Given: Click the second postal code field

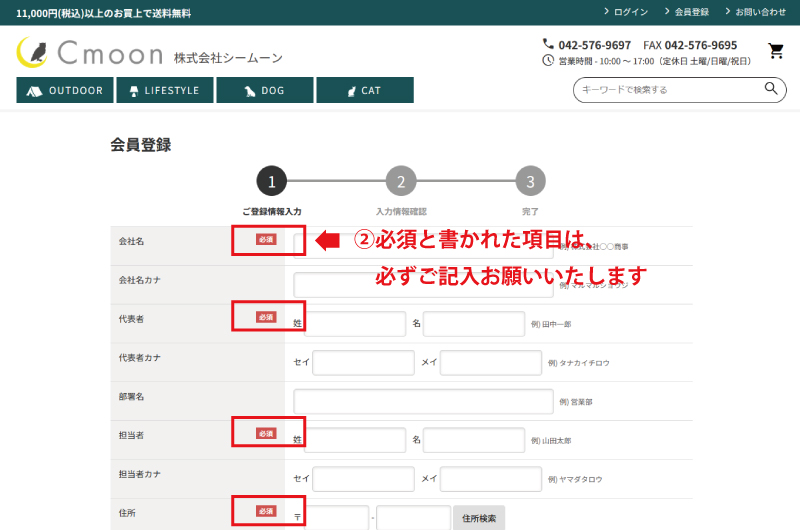Looking at the screenshot, I should 414,518.
